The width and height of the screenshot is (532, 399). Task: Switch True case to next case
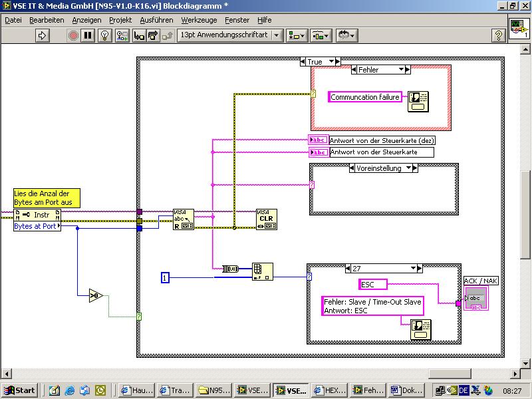tap(338, 61)
